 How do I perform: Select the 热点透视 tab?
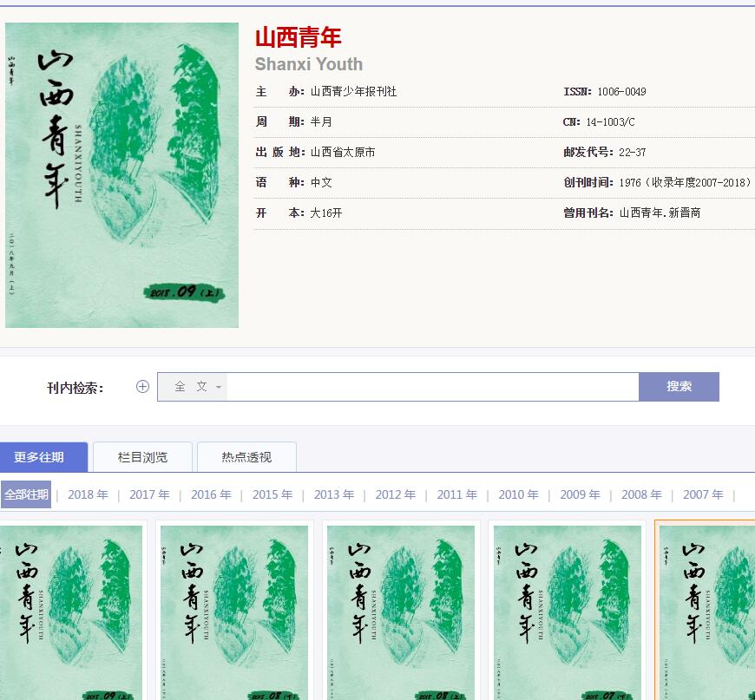(x=246, y=457)
